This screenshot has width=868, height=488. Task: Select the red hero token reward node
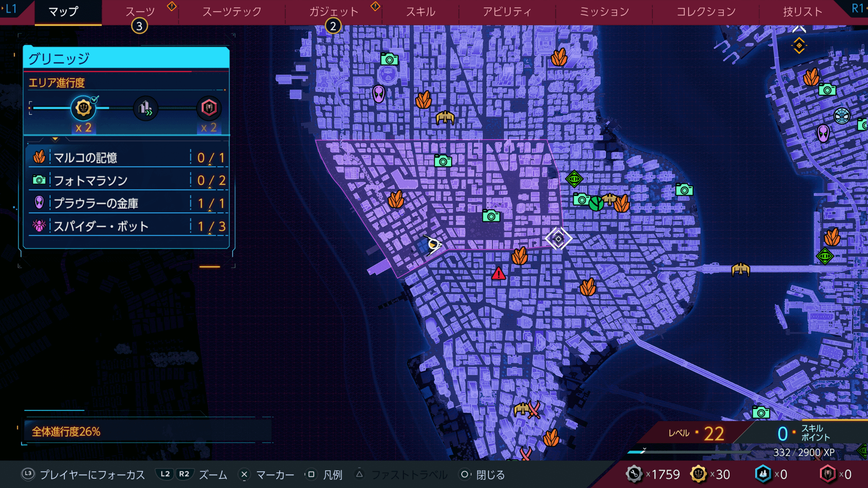(209, 108)
